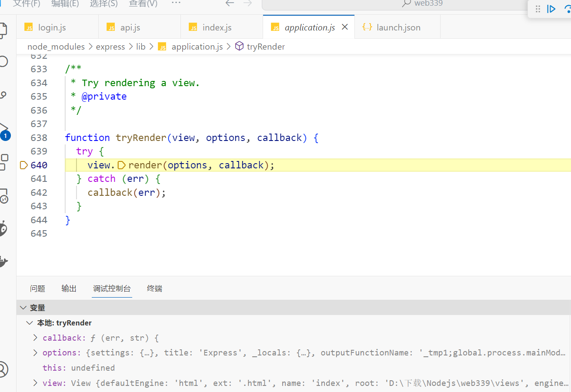
Task: Open the 编辑(E) menu
Action: (65, 3)
